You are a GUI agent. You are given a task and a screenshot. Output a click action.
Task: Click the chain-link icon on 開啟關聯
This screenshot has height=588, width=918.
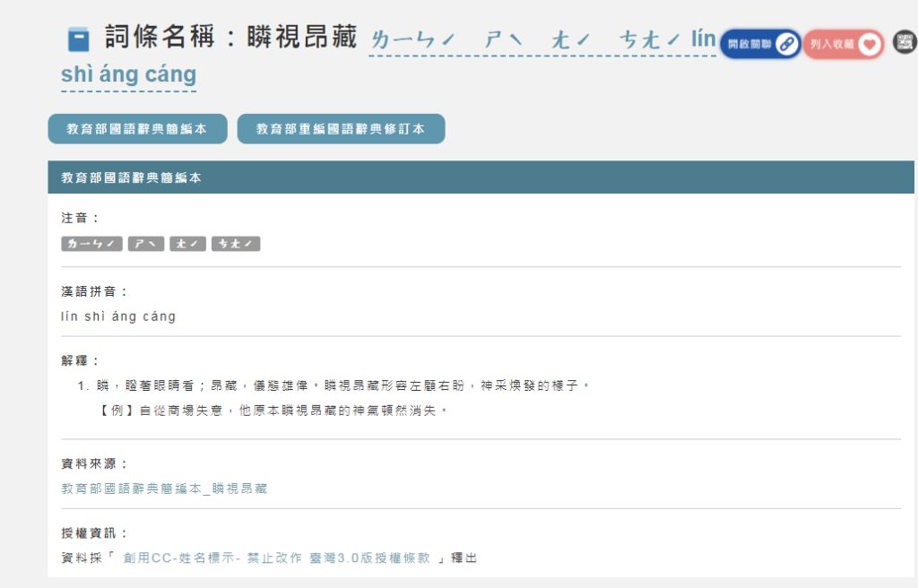click(786, 44)
